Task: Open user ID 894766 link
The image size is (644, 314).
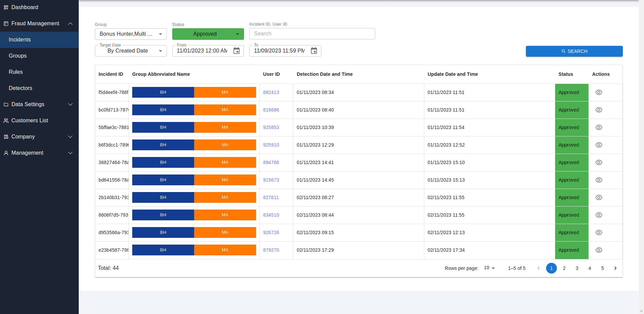Action: [271, 162]
